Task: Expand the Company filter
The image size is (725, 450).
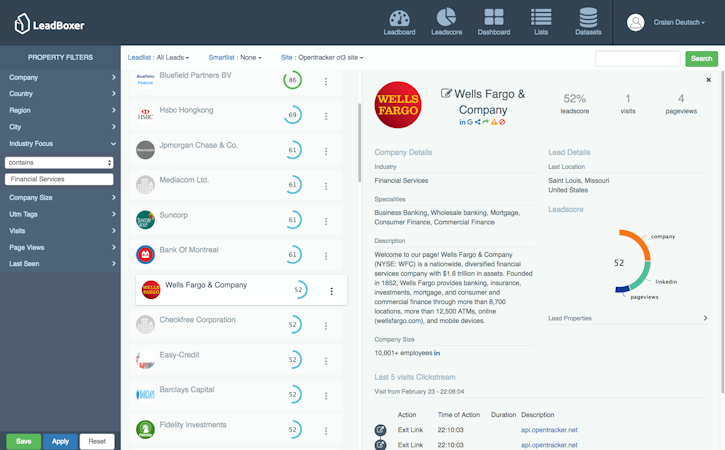Action: coord(60,77)
